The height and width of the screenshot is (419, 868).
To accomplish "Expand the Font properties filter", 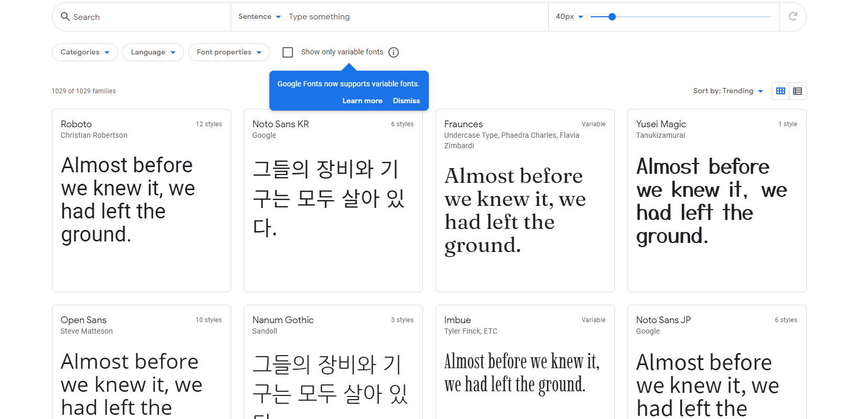I will 229,52.
